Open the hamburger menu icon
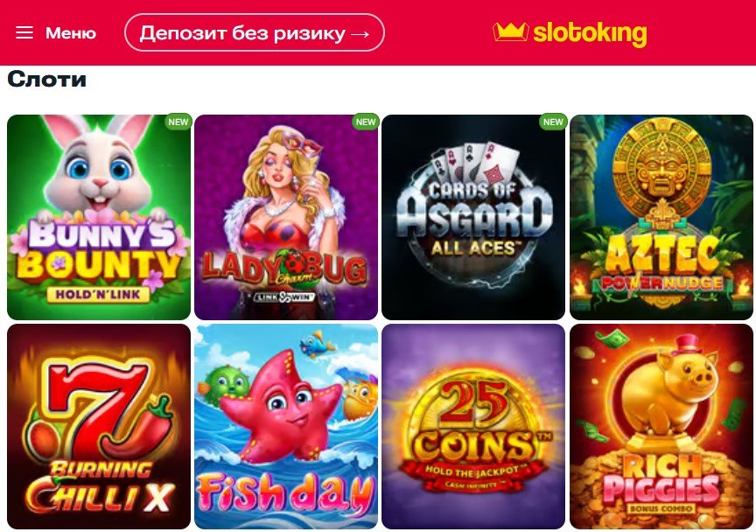The width and height of the screenshot is (756, 532). [x=24, y=32]
